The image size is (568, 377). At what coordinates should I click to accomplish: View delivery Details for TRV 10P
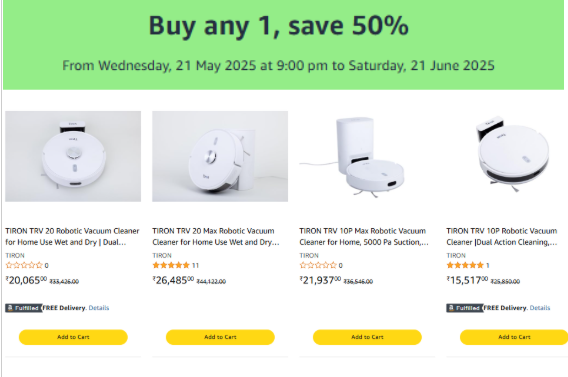click(x=540, y=308)
